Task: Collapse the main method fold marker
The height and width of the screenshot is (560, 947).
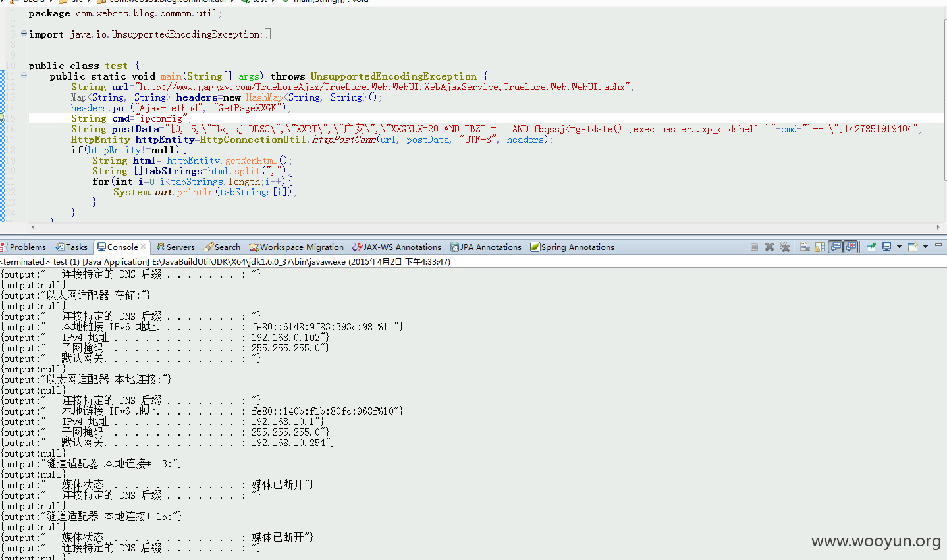Action: point(24,76)
